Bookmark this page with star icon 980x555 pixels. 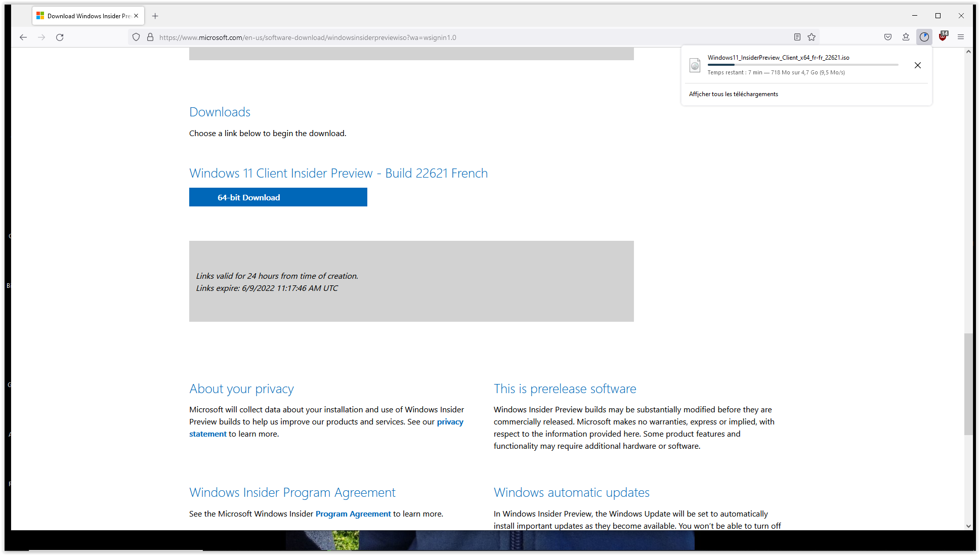[x=812, y=37]
